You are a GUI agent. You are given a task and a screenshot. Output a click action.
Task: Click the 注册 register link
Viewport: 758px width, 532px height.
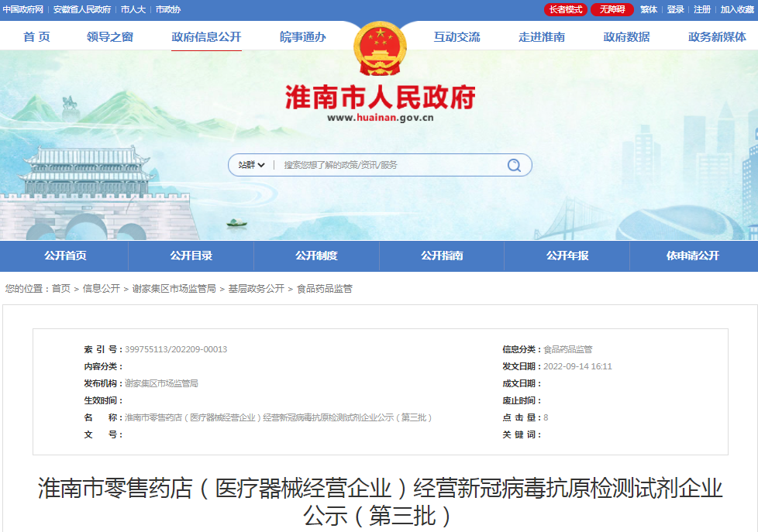click(702, 10)
